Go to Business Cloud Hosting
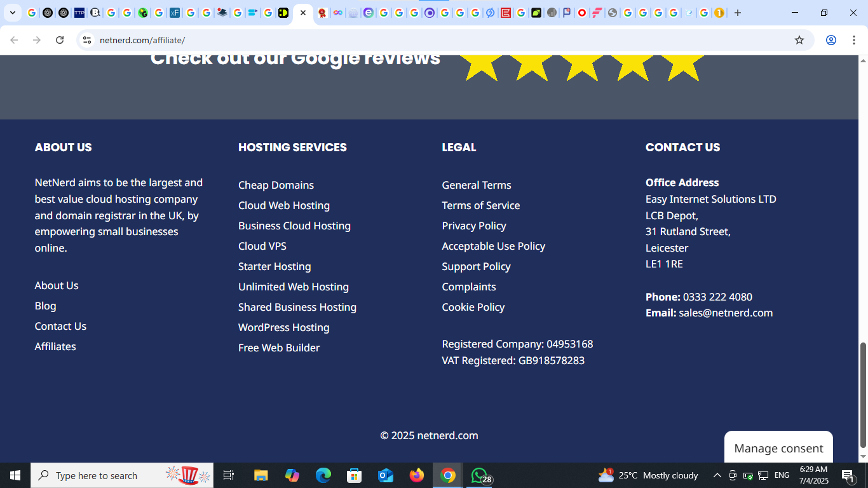This screenshot has height=488, width=868. (294, 226)
